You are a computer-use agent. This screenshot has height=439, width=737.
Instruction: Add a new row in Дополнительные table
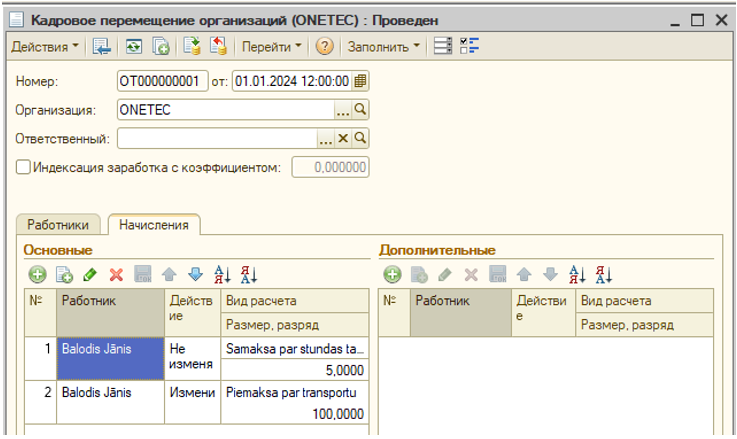coord(393,274)
